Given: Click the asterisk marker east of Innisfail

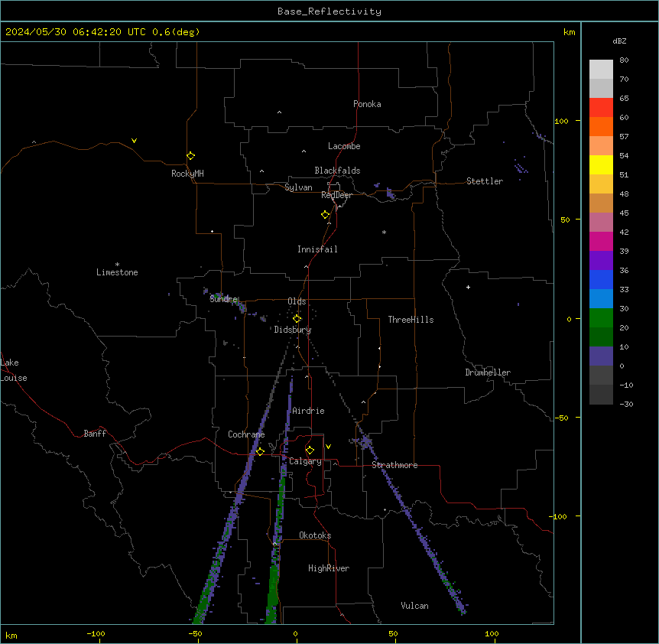Looking at the screenshot, I should [384, 232].
